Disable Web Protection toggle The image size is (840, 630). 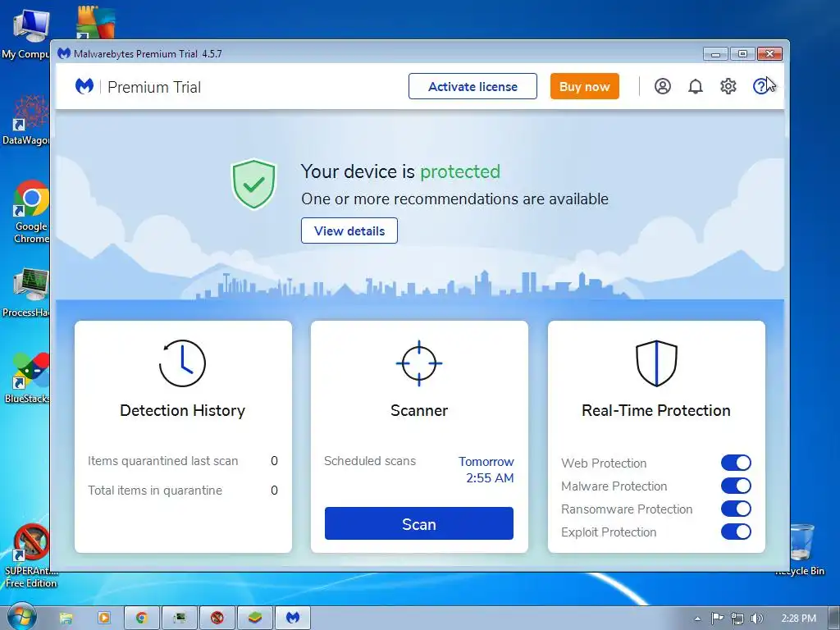tap(736, 463)
